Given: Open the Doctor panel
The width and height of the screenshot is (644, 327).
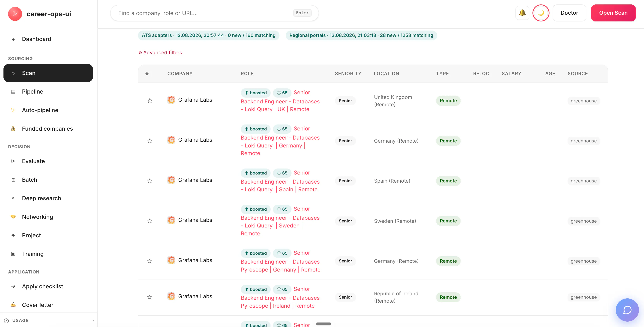Looking at the screenshot, I should click(x=569, y=13).
